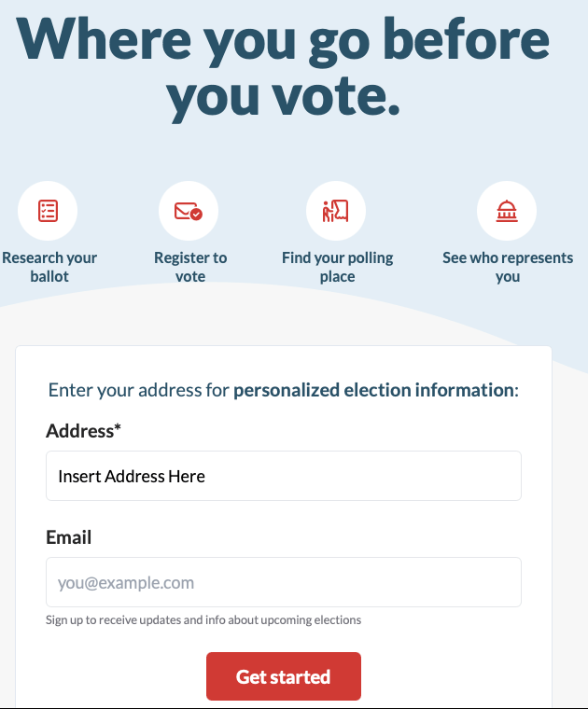
Task: Click the bold 'personalized election information' text
Action: pos(373,390)
